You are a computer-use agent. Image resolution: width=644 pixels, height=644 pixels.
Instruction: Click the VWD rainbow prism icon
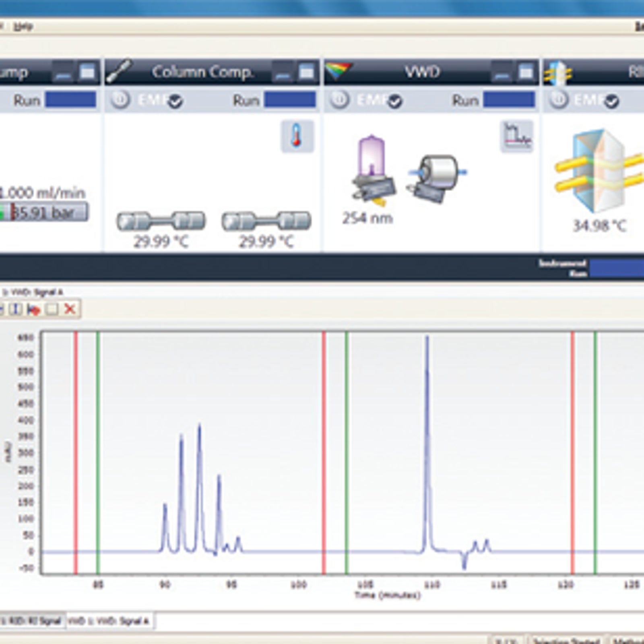pos(339,71)
